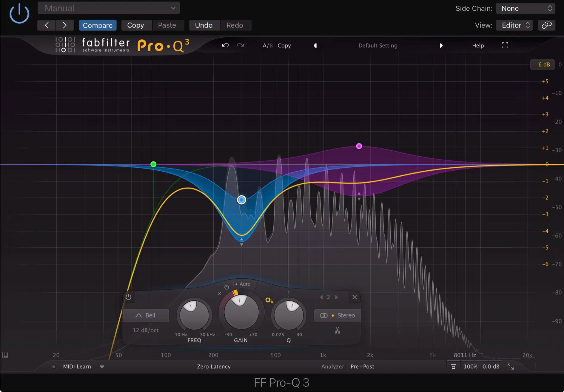Click the 8011 Hz frequency readout
Screen dimensions: 564x392
pyautogui.click(x=465, y=355)
